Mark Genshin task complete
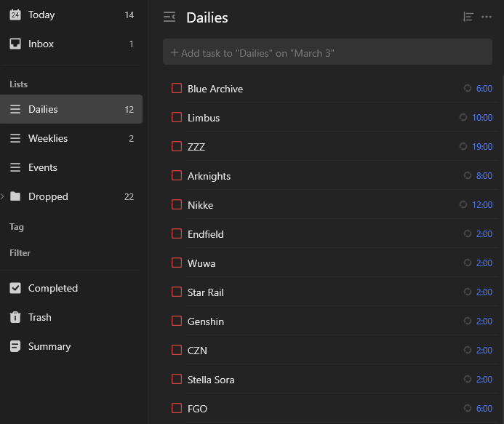Viewport: 504px width, 424px height. 177,321
